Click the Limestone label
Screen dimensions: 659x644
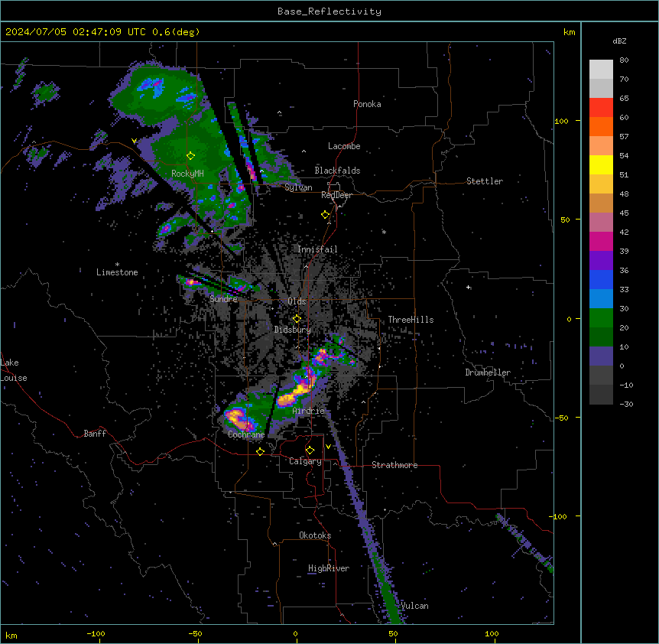point(117,272)
